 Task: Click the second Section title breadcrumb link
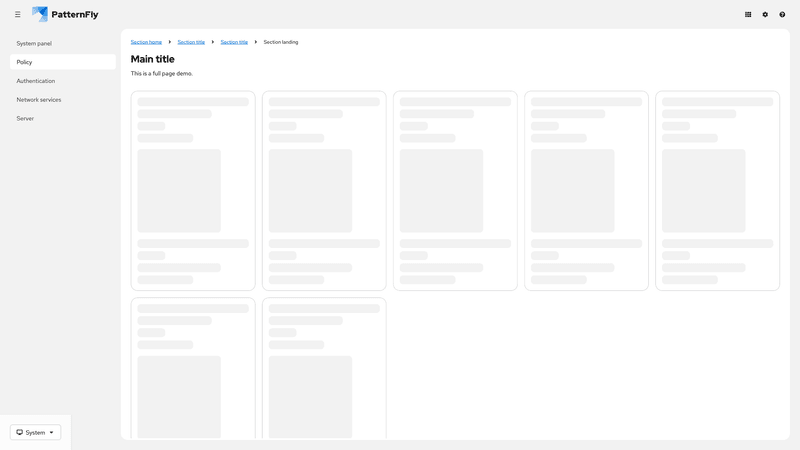click(x=234, y=42)
